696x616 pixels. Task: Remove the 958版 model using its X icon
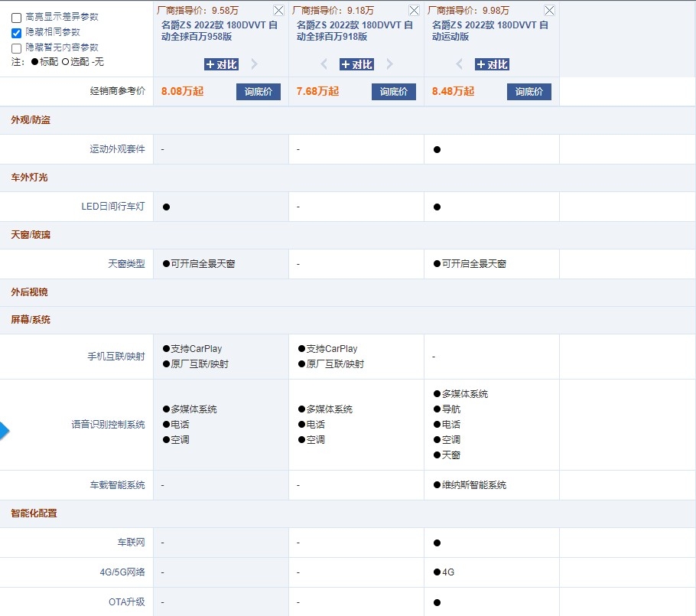[x=279, y=11]
